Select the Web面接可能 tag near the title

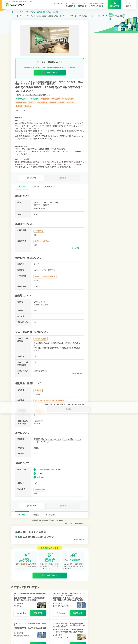pos(42,103)
